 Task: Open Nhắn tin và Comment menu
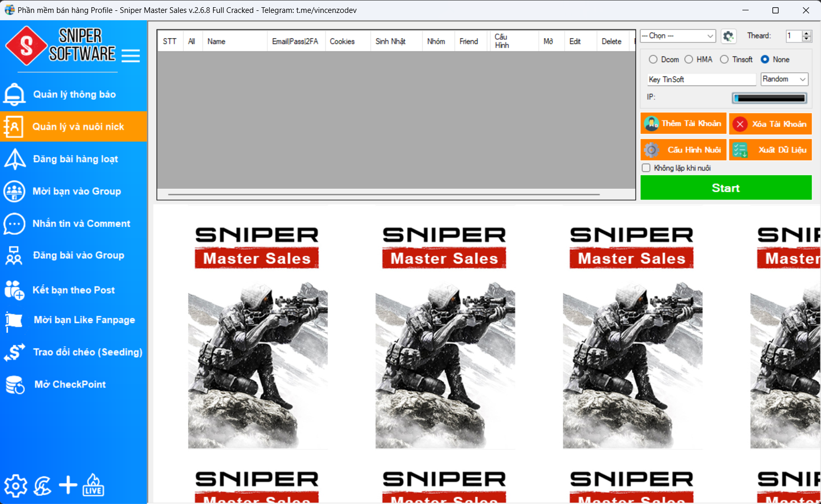coord(81,224)
